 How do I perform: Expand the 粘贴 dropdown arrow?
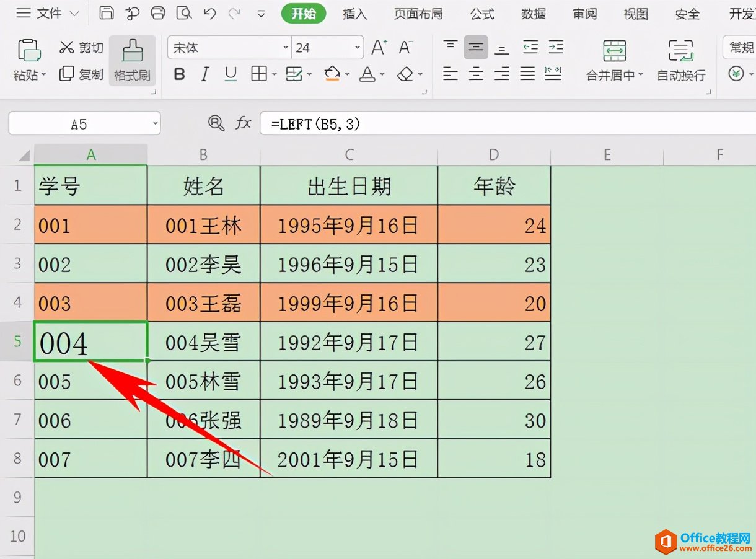pyautogui.click(x=43, y=76)
